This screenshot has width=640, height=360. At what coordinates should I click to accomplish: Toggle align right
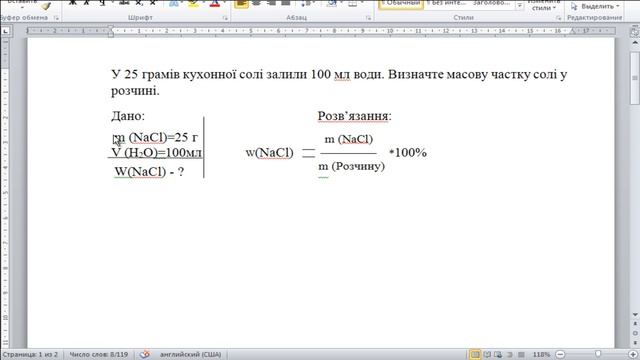pos(271,4)
